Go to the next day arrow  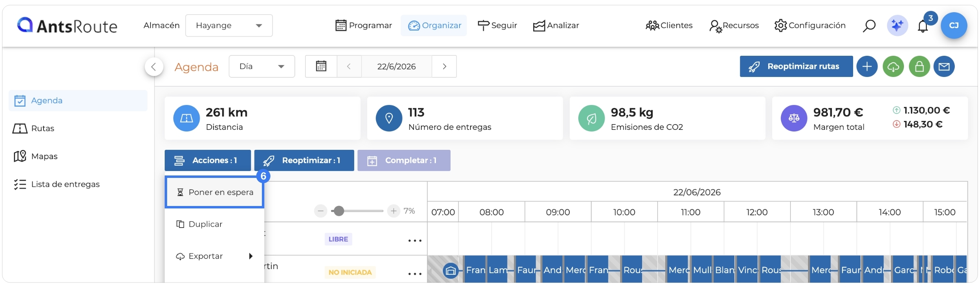pos(444,66)
